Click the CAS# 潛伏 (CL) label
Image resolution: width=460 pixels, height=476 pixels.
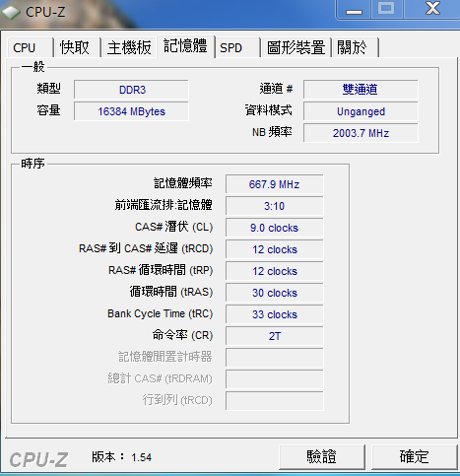(174, 227)
